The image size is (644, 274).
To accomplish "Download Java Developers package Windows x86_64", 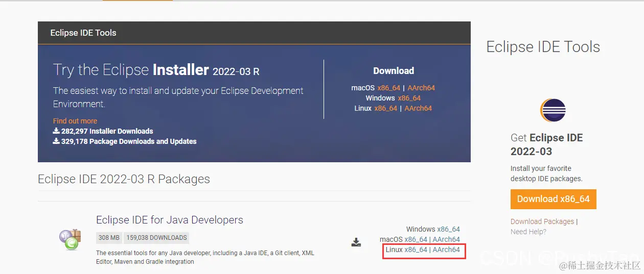I will (x=448, y=229).
